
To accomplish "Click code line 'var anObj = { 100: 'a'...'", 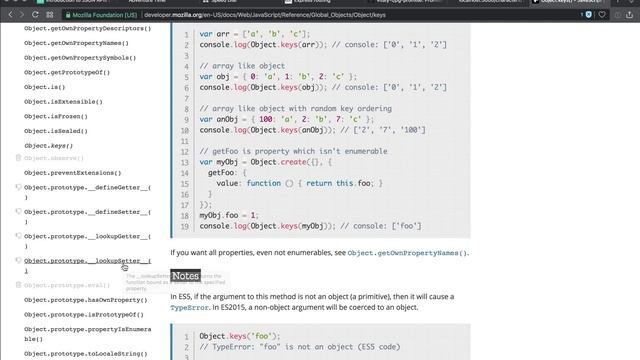I will pos(287,119).
